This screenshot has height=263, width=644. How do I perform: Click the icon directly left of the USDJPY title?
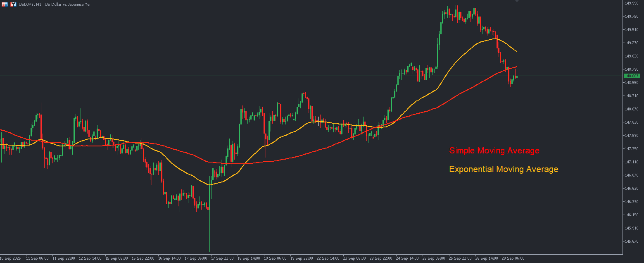(13, 4)
